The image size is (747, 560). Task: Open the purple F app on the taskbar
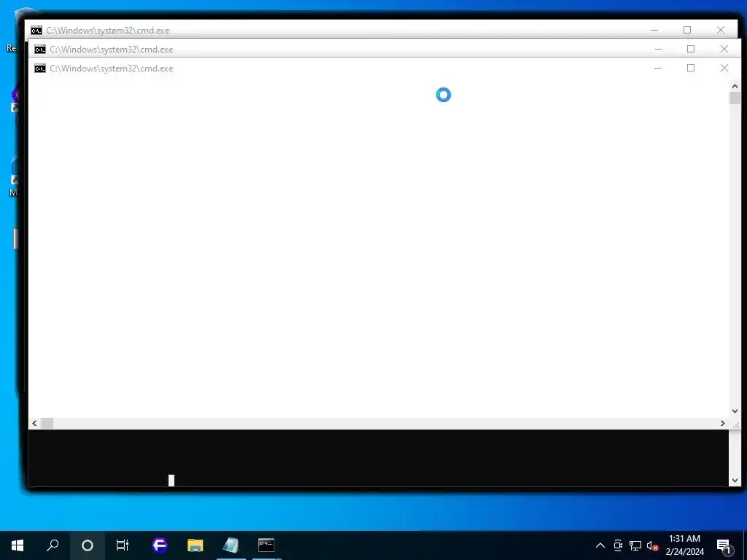click(160, 545)
